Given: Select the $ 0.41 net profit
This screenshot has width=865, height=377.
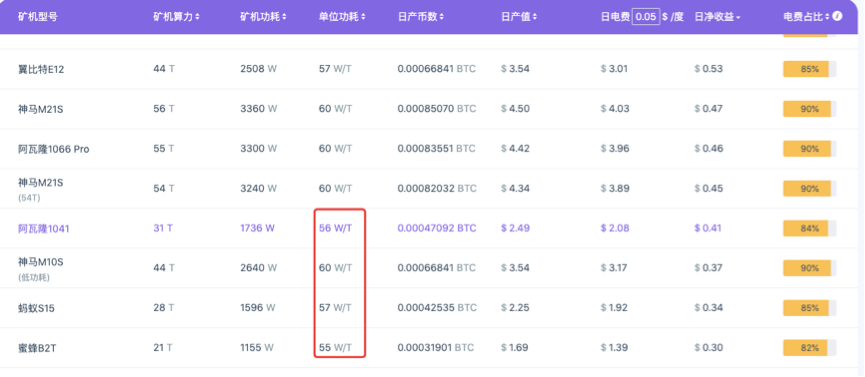Looking at the screenshot, I should 708,229.
